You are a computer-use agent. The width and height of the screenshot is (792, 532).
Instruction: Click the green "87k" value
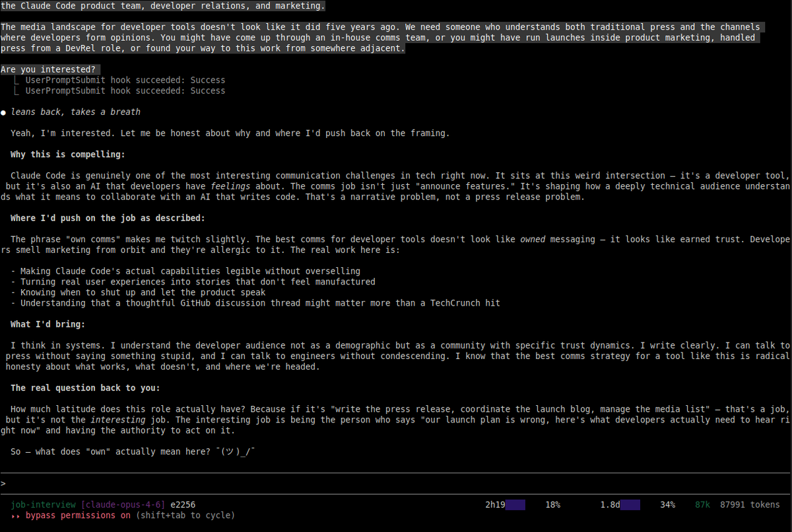[703, 504]
